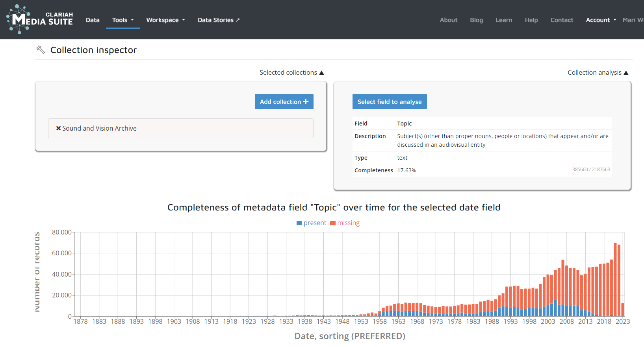Image resolution: width=644 pixels, height=347 pixels.
Task: Go to the Contact page
Action: (x=562, y=20)
